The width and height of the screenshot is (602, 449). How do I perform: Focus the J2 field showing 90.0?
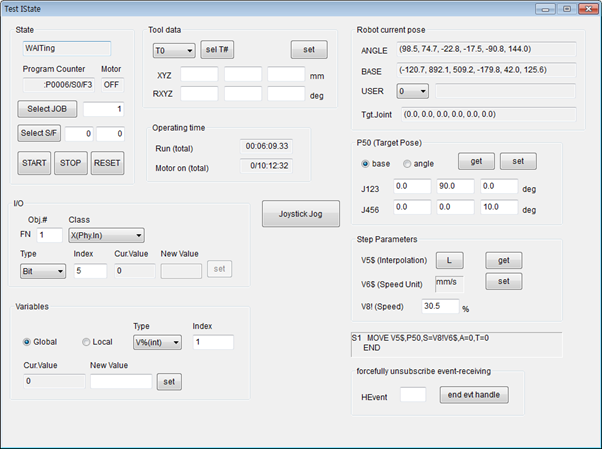point(456,186)
